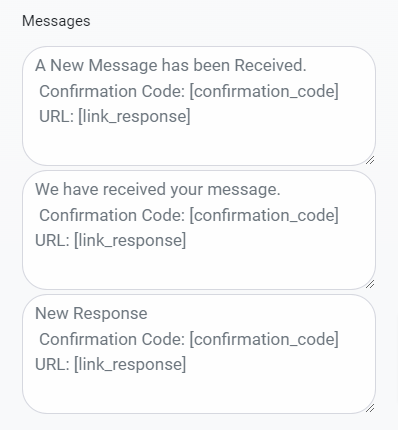This screenshot has height=430, width=398.
Task: Click the resize grip on the 'We have received' box
Action: 370,284
